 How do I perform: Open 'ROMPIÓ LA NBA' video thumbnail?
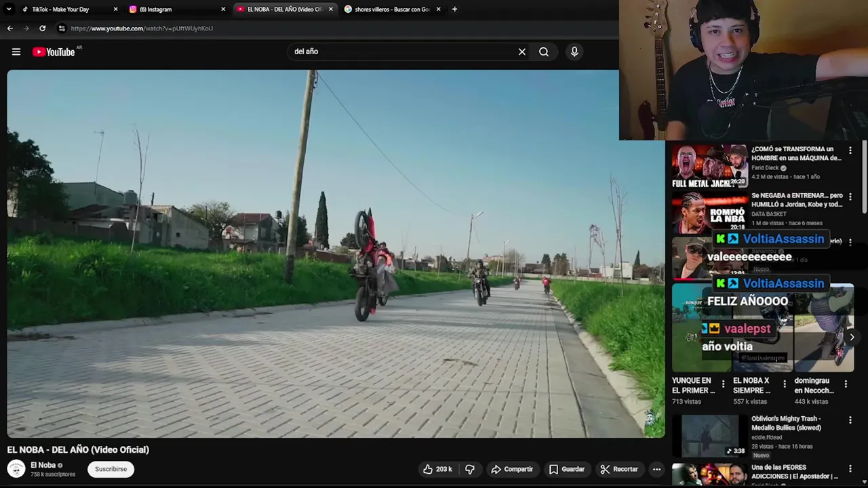point(709,213)
